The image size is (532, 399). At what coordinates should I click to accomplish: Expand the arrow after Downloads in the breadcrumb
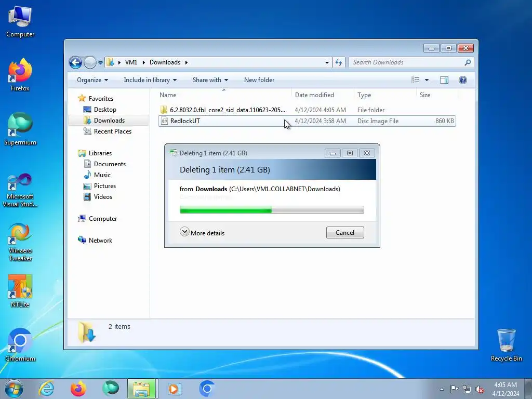pyautogui.click(x=187, y=62)
